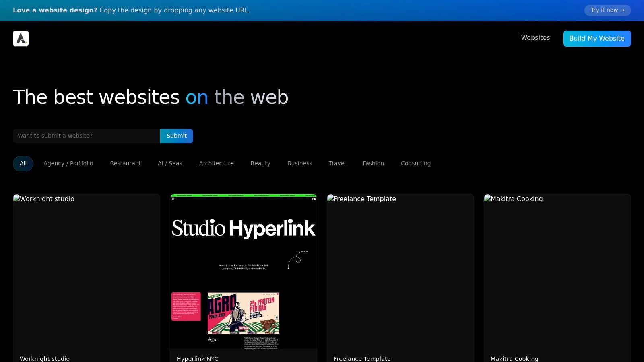Select the AI / Saas category
Screen dimensions: 644x362
click(170, 163)
